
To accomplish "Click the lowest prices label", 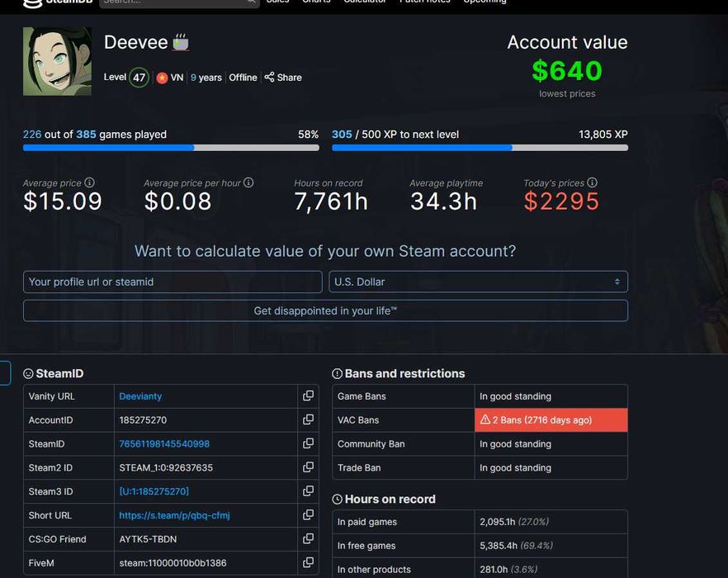I will (x=567, y=93).
